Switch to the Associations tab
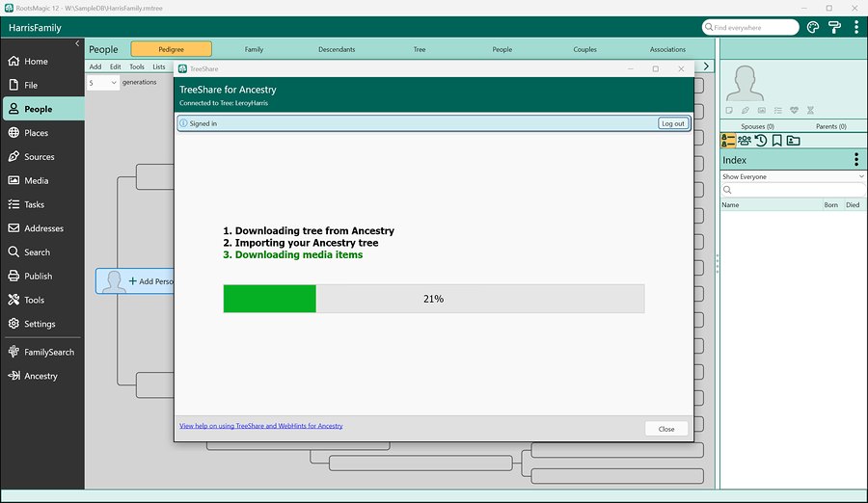 click(667, 49)
